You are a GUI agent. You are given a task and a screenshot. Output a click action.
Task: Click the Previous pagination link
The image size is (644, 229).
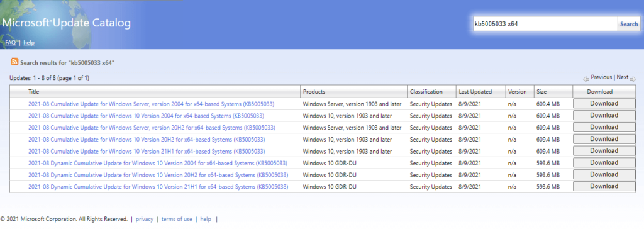[601, 77]
